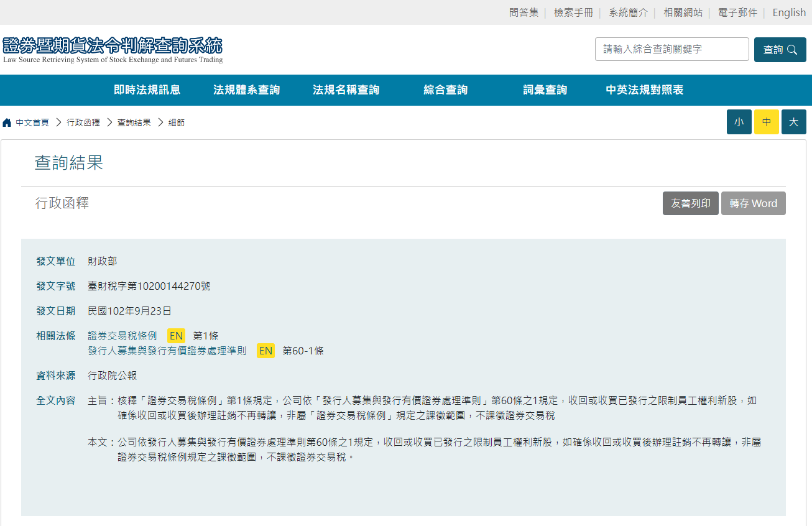Viewport: 812px width, 526px height.
Task: Click the 全文內容 field label
Action: [56, 400]
